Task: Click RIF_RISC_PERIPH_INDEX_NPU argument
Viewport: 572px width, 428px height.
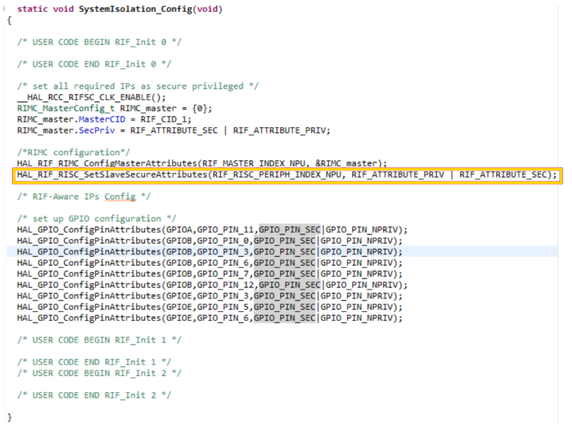Action: pos(277,175)
